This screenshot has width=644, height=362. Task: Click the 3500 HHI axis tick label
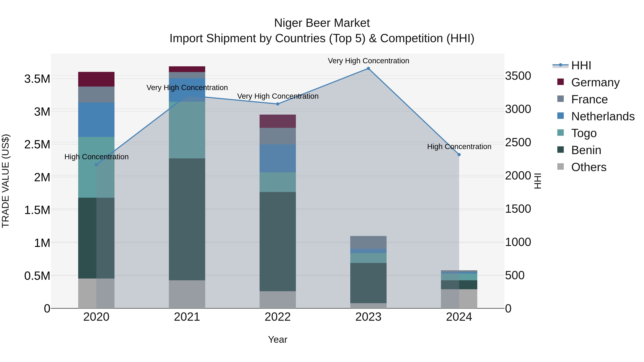coord(518,76)
